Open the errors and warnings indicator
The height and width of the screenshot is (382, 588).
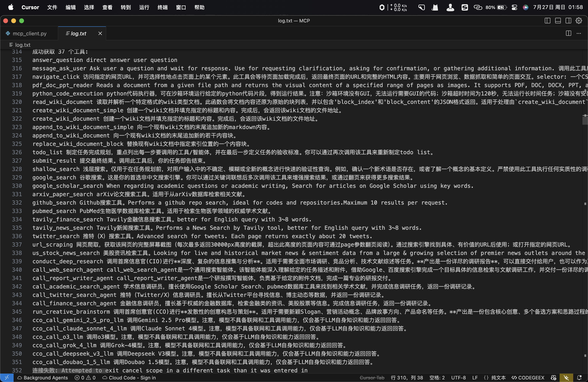[x=85, y=378]
